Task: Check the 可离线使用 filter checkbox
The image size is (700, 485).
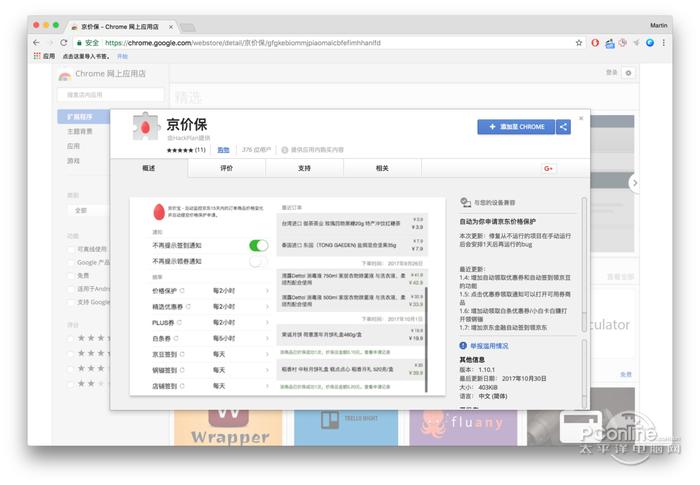Action: (71, 249)
